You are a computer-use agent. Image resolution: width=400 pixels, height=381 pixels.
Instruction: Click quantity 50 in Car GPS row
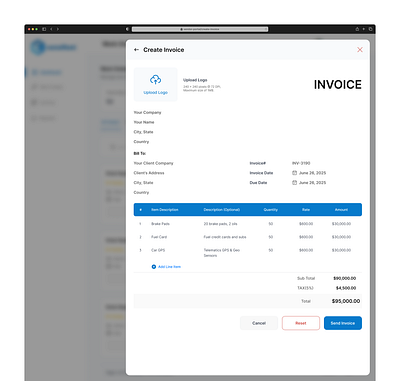pos(271,250)
